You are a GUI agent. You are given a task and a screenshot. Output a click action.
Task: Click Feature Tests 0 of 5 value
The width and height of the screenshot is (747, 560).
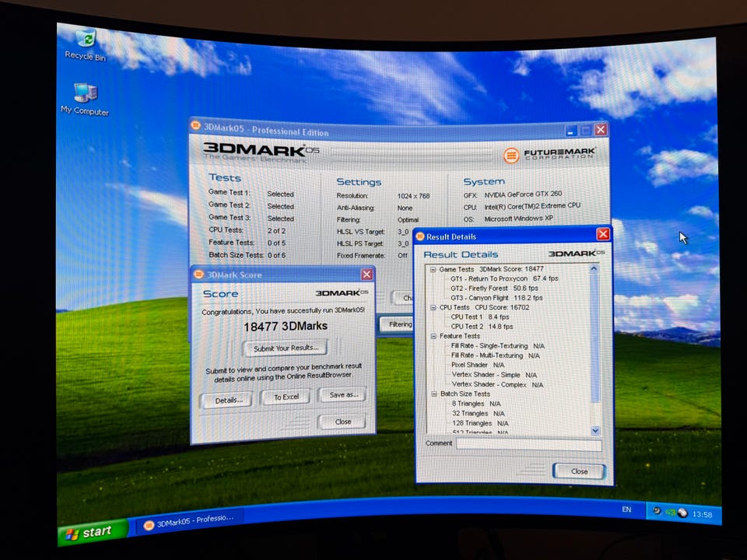tap(276, 243)
